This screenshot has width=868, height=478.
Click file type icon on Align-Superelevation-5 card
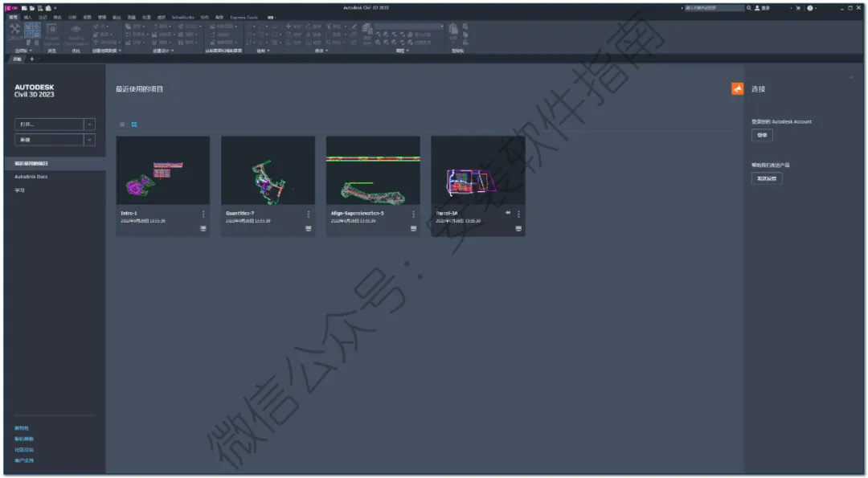414,228
